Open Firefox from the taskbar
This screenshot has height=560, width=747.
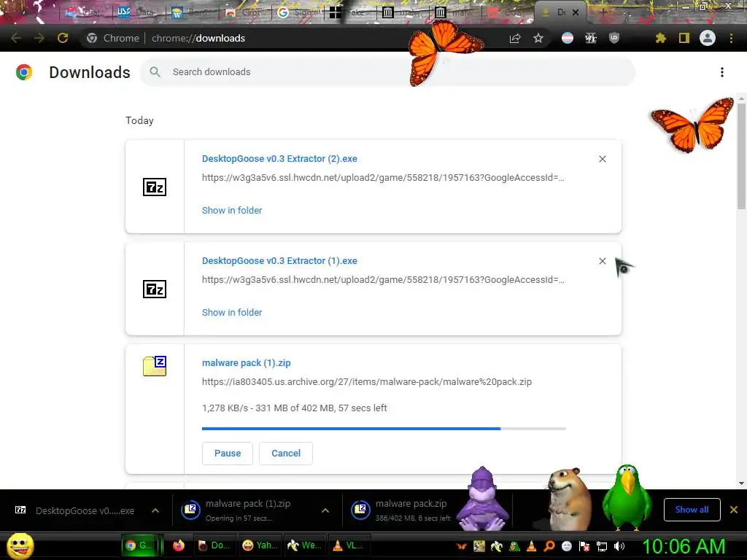click(179, 545)
